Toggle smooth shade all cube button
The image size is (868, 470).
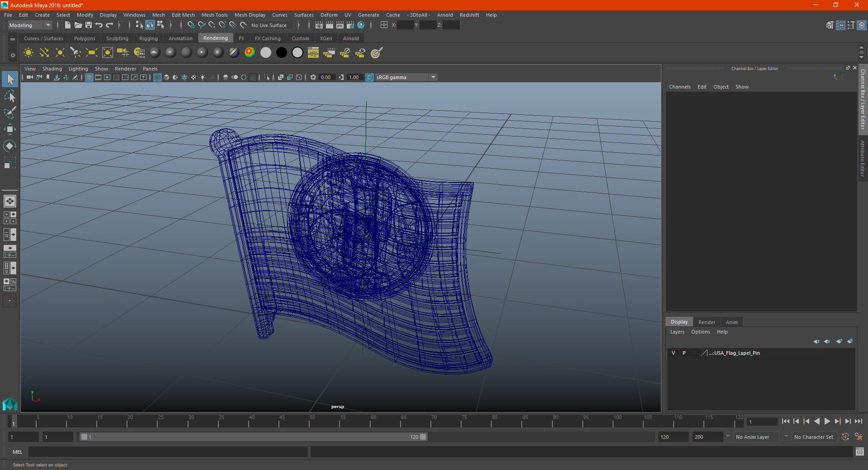click(x=166, y=77)
